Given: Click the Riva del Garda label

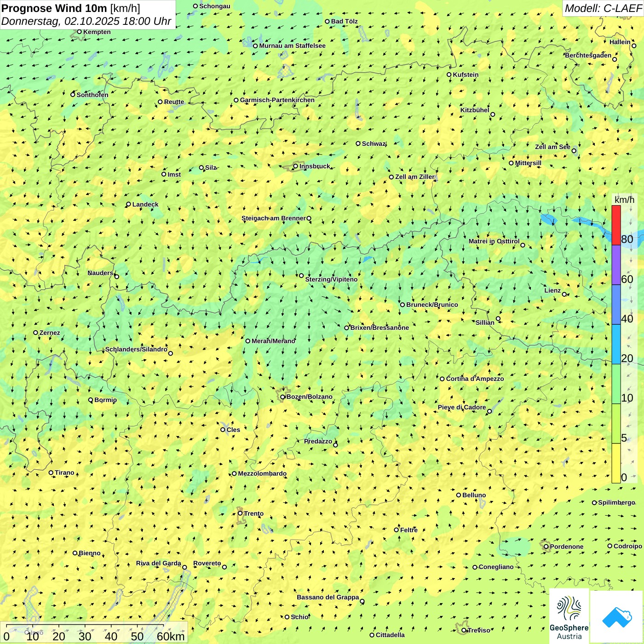Looking at the screenshot, I should coord(159,563).
